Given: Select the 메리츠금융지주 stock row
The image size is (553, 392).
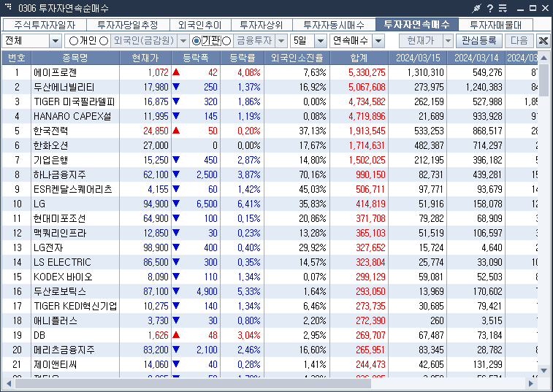Looking at the screenshot, I should [270, 350].
